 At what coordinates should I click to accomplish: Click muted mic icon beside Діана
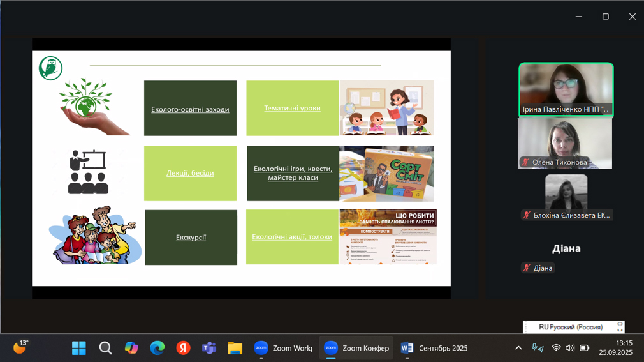tap(527, 268)
